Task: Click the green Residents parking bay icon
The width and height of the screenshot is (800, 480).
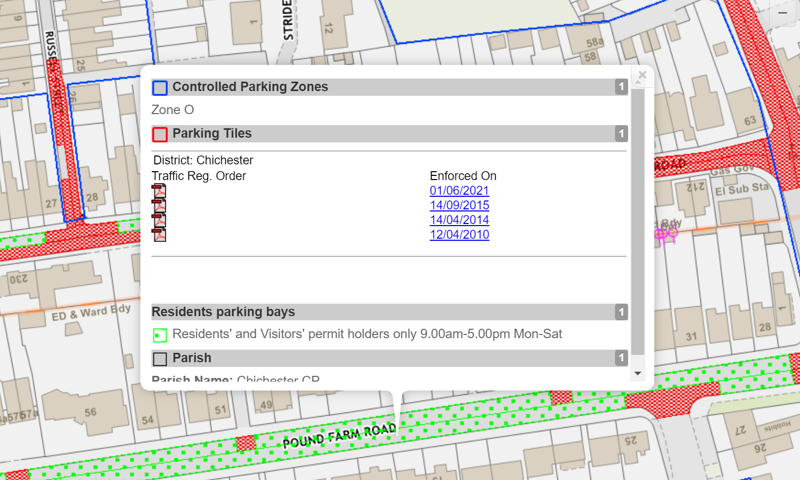Action: click(x=160, y=334)
